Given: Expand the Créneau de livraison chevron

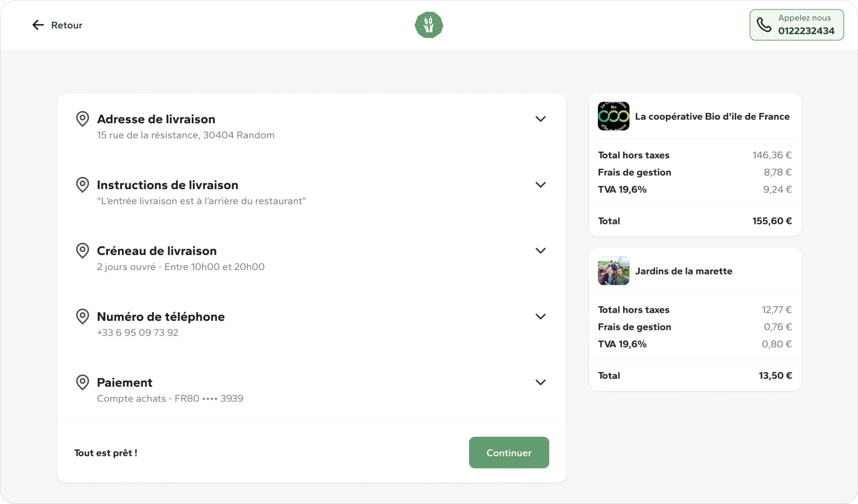Looking at the screenshot, I should pyautogui.click(x=540, y=251).
